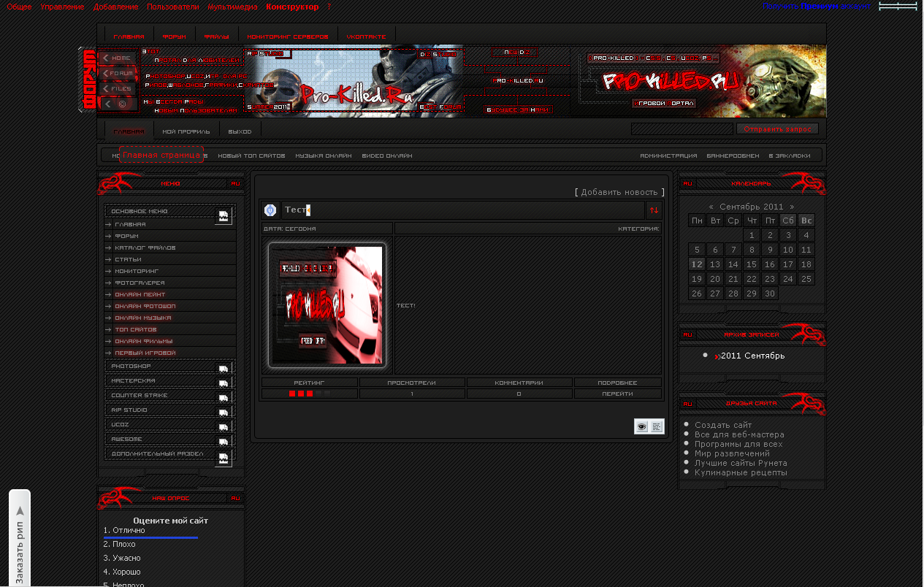Click the Перейти link under Подробнее
This screenshot has height=587, width=924.
click(617, 394)
